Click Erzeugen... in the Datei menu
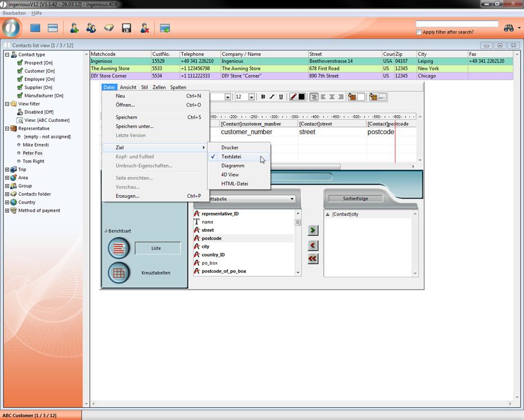 [127, 196]
